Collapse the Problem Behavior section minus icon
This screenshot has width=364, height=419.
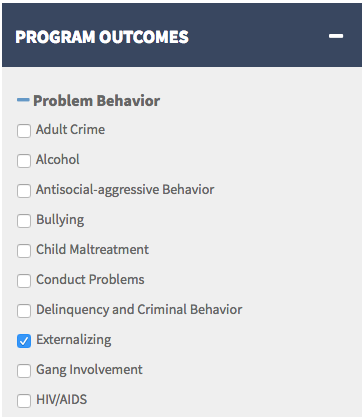[23, 100]
